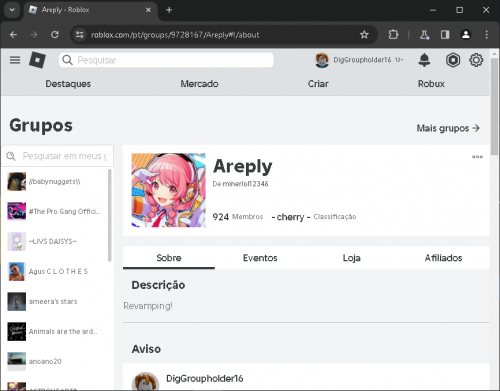Open the browser extensions puzzle icon
500x391 pixels.
393,35
